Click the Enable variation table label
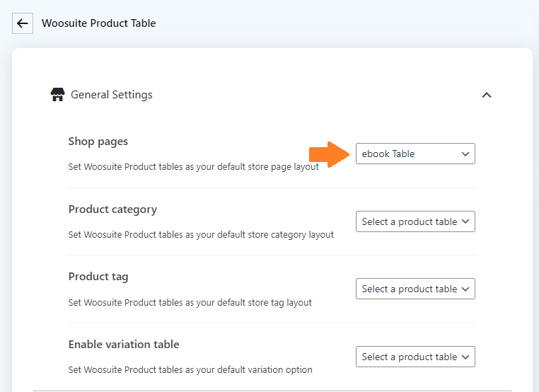The height and width of the screenshot is (392, 539). (x=123, y=344)
